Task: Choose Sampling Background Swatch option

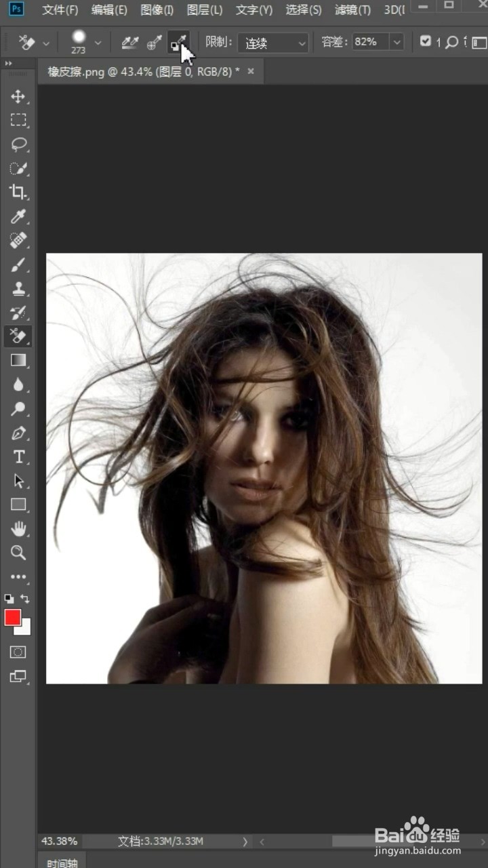Action: (x=178, y=43)
